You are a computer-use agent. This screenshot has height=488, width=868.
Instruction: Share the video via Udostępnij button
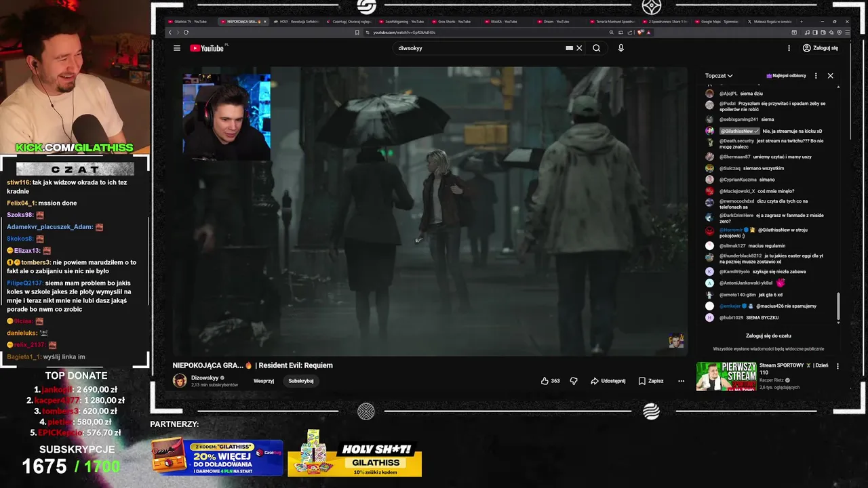click(x=608, y=381)
